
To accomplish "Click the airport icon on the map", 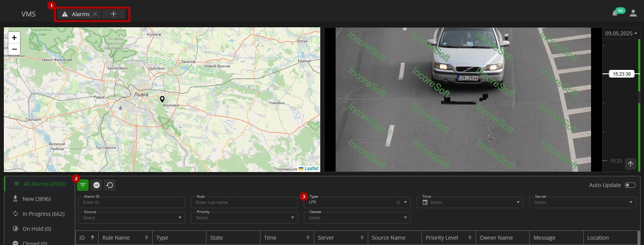I will tap(120, 108).
